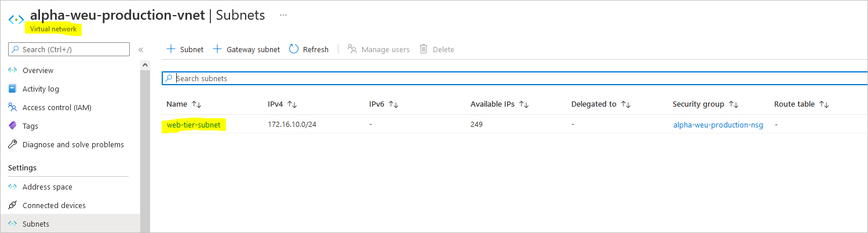Click the Subnets sidebar icon
The width and height of the screenshot is (868, 233).
[13, 224]
